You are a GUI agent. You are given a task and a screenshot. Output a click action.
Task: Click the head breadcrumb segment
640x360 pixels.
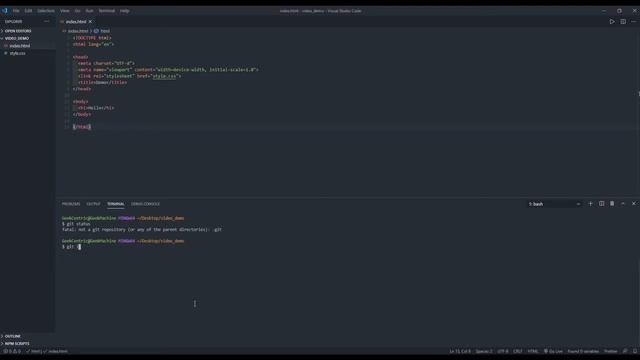click(x=105, y=31)
